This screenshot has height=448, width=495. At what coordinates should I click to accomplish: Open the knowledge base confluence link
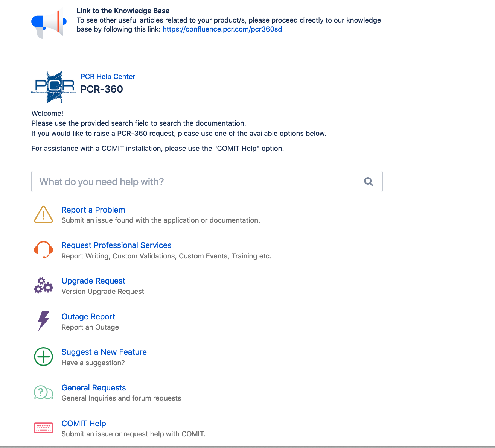point(222,29)
